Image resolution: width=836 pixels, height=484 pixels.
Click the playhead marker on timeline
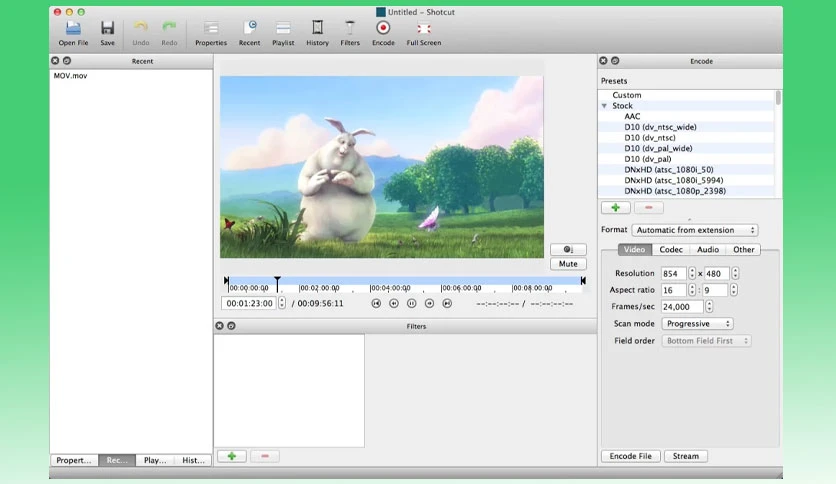277,283
